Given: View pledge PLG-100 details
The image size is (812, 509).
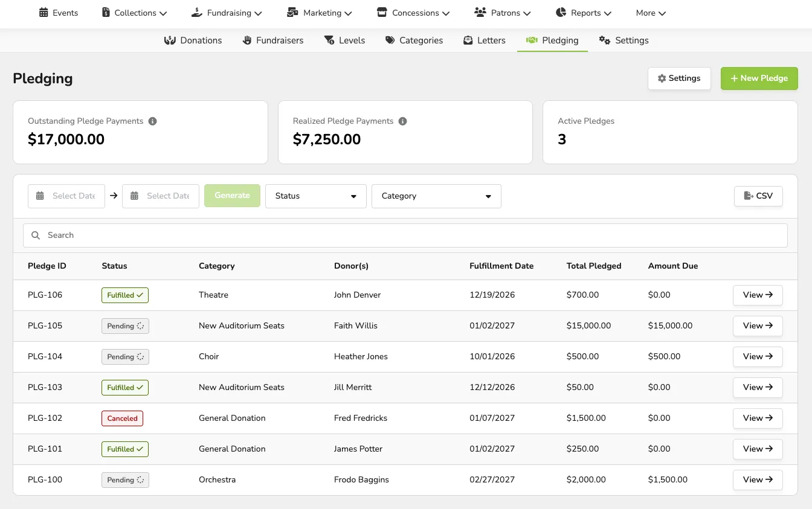Looking at the screenshot, I should click(758, 480).
